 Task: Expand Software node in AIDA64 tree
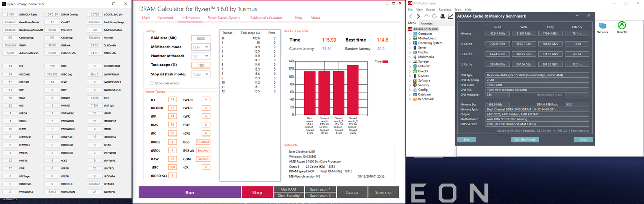(410, 80)
